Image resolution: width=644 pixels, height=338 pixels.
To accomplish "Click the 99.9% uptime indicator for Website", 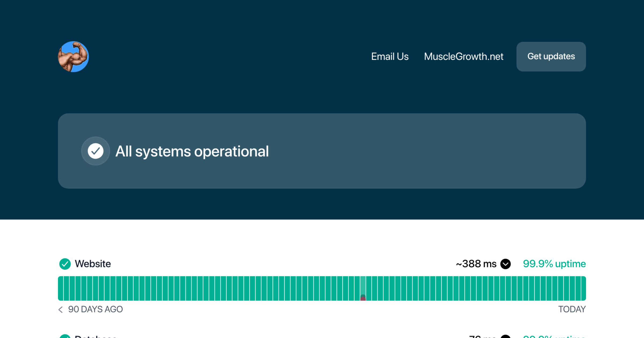I will coord(554,264).
